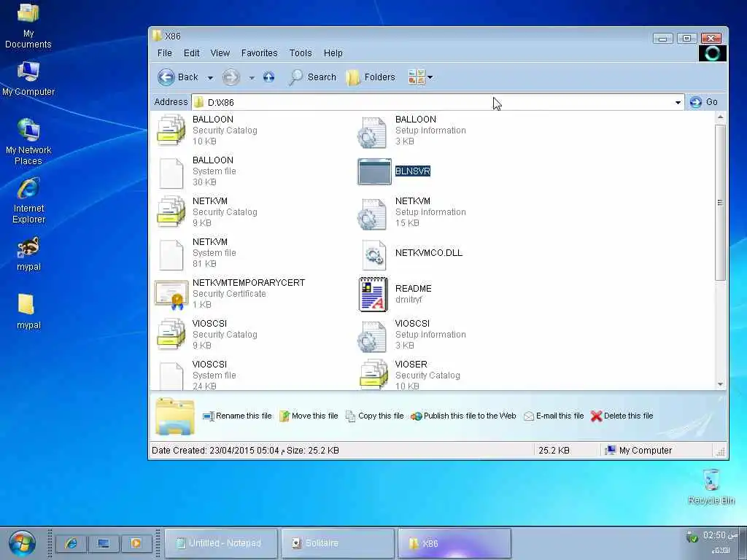Select BALLOON Setup Information file icon

click(373, 132)
